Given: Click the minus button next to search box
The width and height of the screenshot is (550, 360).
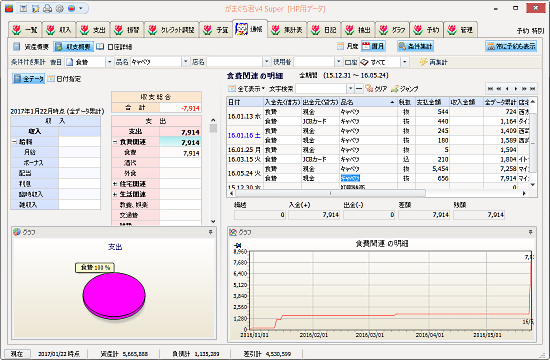Looking at the screenshot, I should [359, 89].
